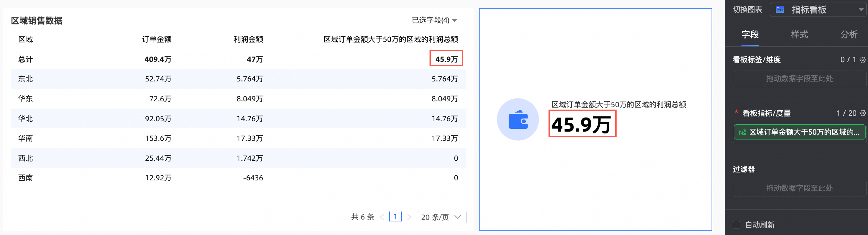This screenshot has width=868, height=235.
Task: Click the KPI card title above 45.9万
Action: (x=619, y=104)
